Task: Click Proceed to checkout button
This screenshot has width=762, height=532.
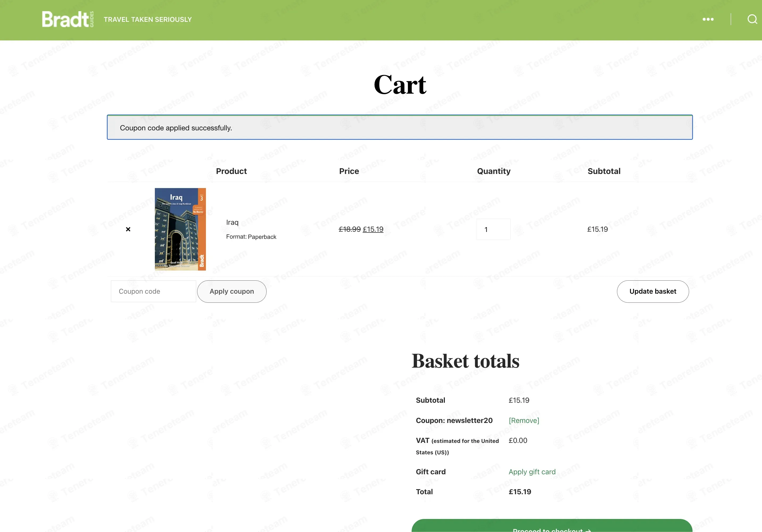Action: [552, 526]
